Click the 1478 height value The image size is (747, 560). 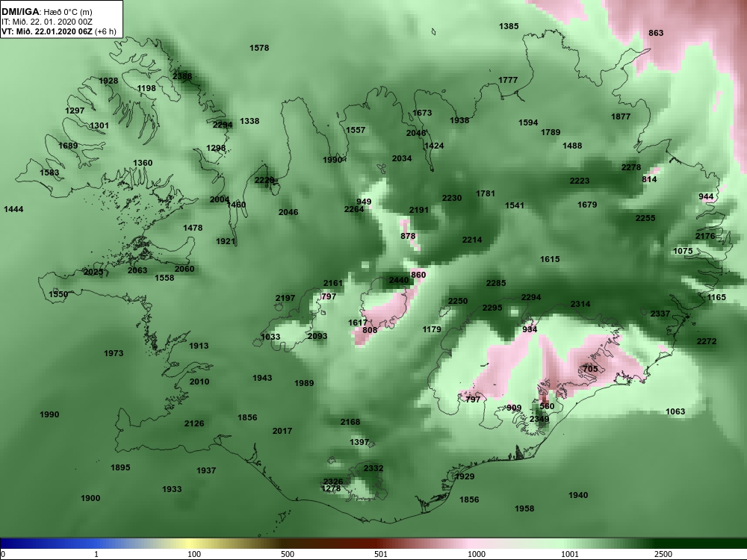pyautogui.click(x=193, y=228)
